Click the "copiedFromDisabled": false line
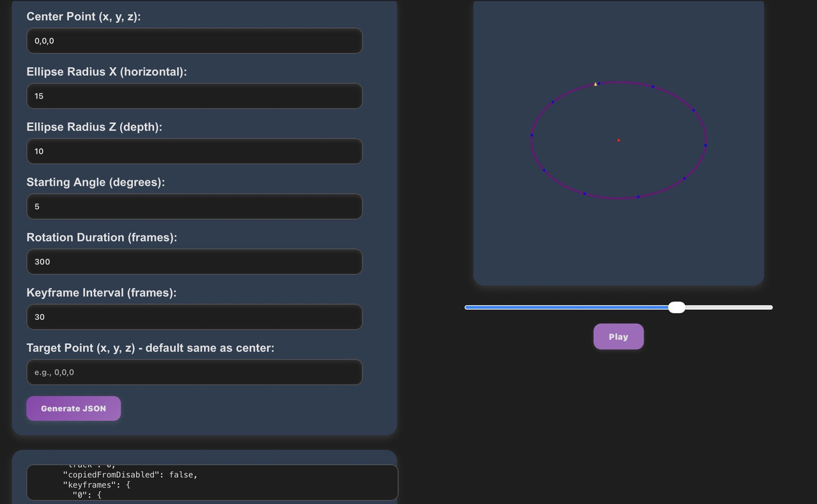Image resolution: width=817 pixels, height=504 pixels. point(130,475)
